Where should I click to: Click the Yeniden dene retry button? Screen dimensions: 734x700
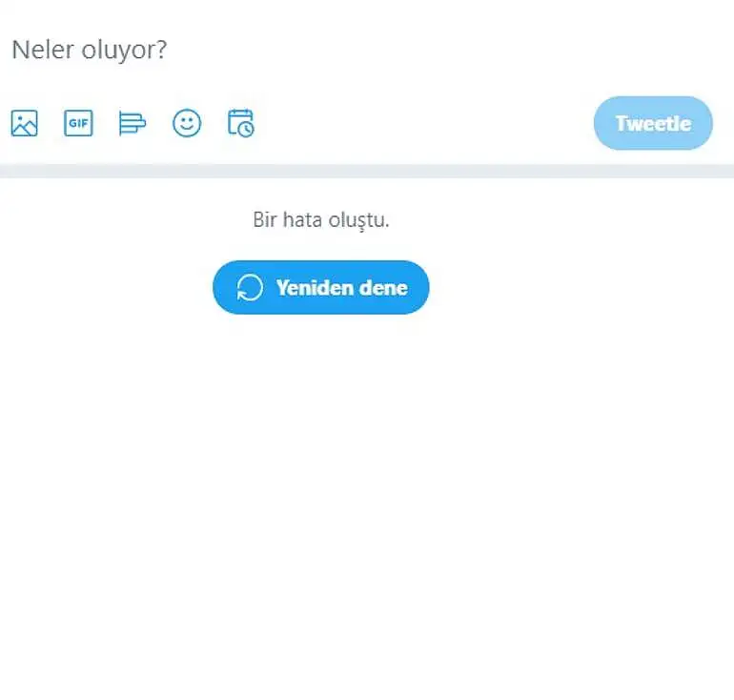pos(320,287)
